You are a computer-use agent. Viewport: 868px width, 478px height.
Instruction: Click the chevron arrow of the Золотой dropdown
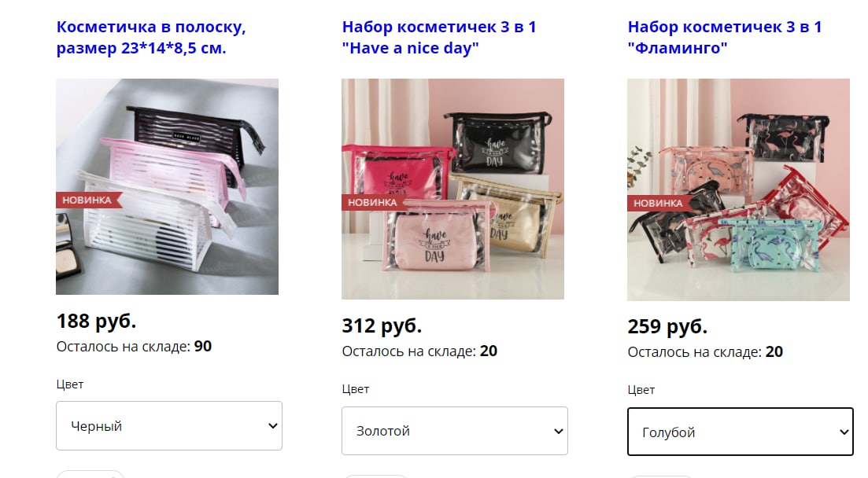558,431
